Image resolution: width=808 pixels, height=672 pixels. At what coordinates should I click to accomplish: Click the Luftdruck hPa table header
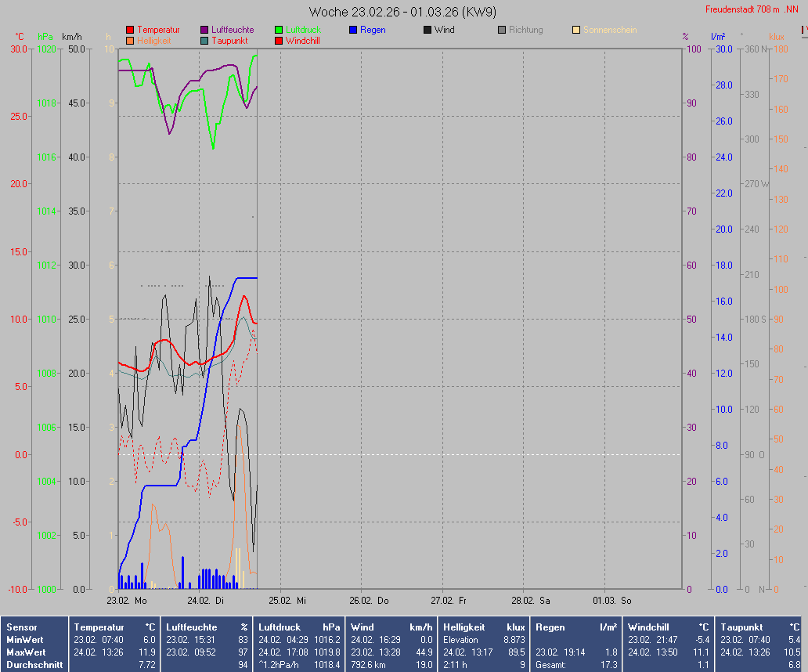click(x=299, y=627)
